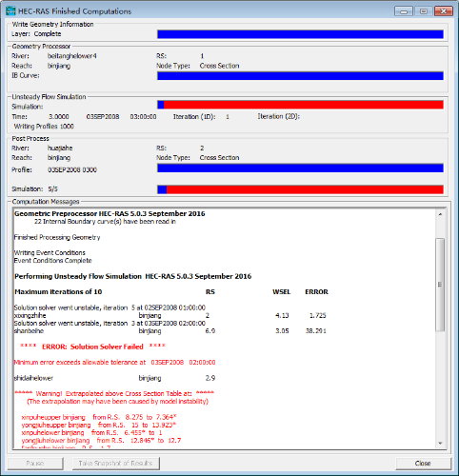Click the scroll up arrow in Computation Messages
459x476 pixels.
click(x=440, y=214)
